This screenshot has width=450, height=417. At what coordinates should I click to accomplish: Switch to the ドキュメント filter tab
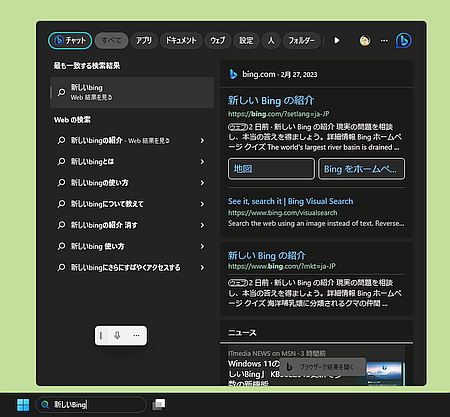pyautogui.click(x=181, y=41)
